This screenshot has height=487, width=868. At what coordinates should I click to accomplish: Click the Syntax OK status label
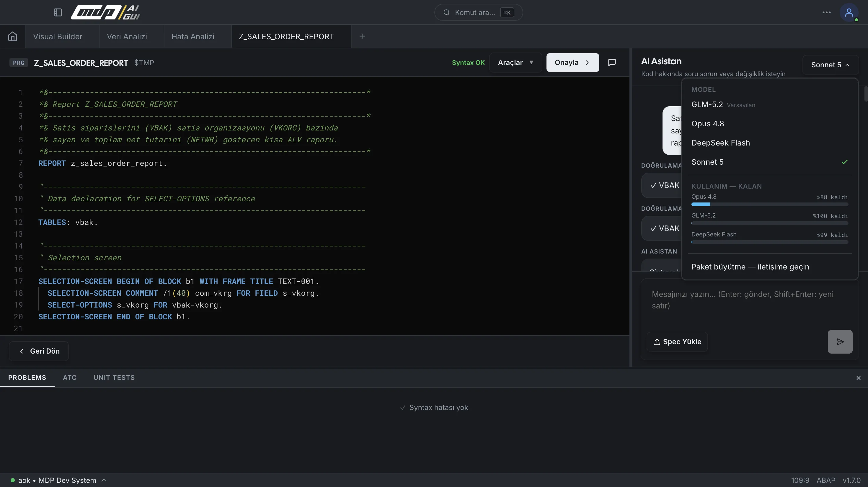(468, 62)
